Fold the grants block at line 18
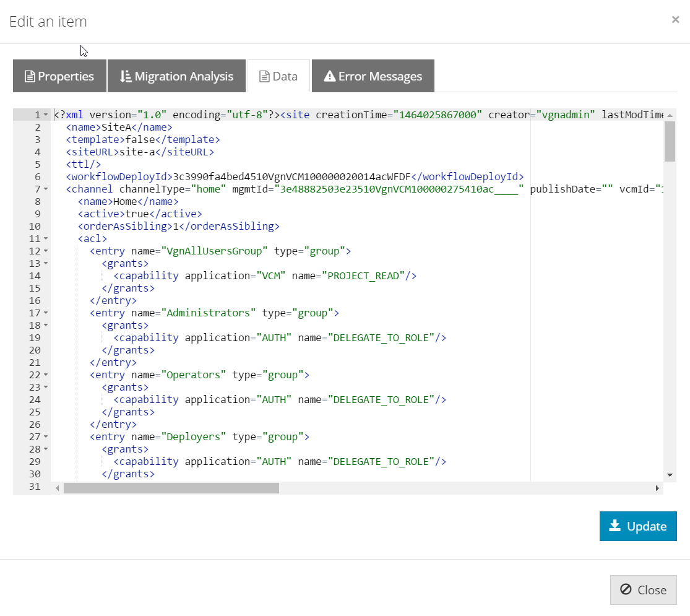The image size is (690, 616). coord(46,326)
